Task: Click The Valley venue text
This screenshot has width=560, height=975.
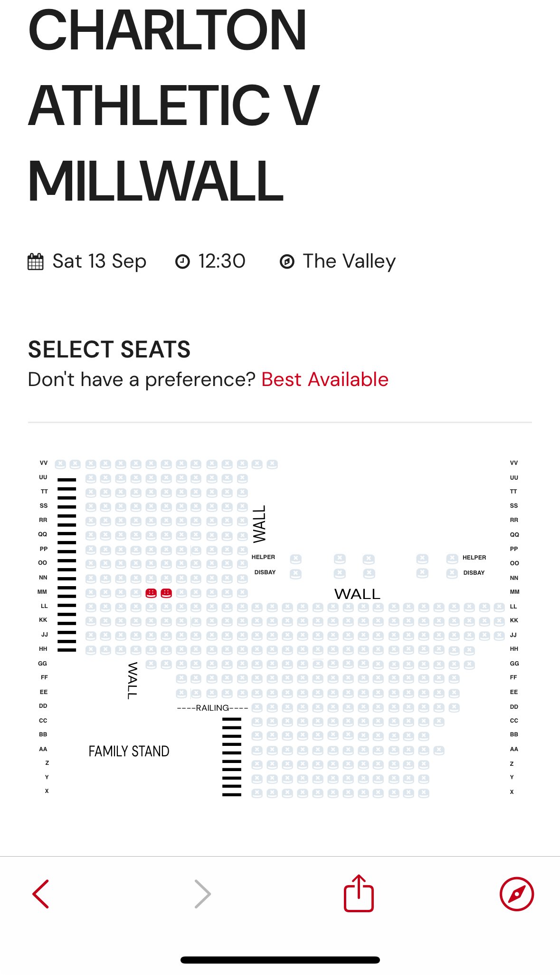Action: click(349, 261)
